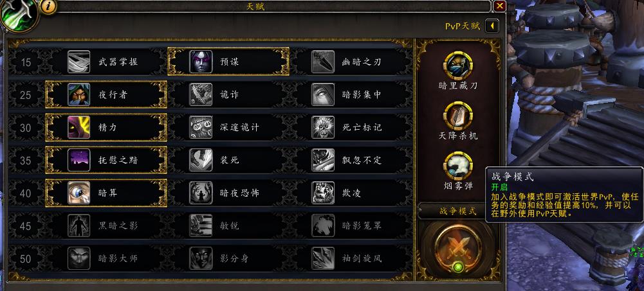The height and width of the screenshot is (291, 644).
Task: Open the 天降杀机 PvP talent slot
Action: tap(458, 116)
